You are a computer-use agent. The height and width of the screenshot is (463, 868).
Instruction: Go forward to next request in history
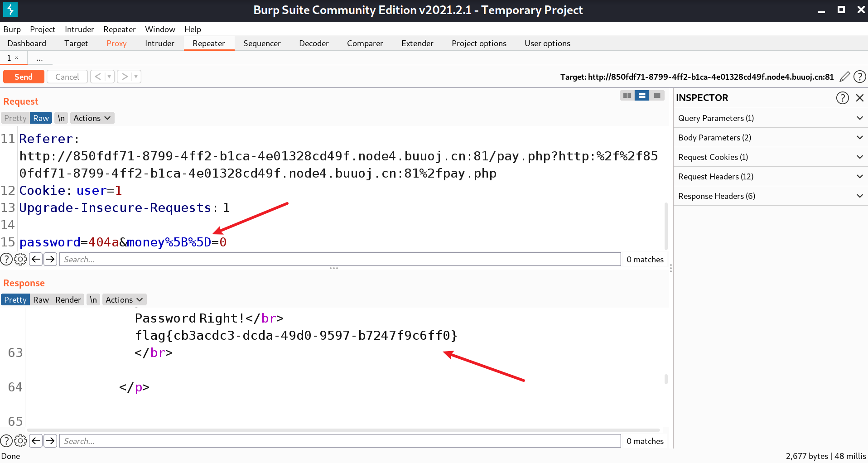tap(125, 77)
